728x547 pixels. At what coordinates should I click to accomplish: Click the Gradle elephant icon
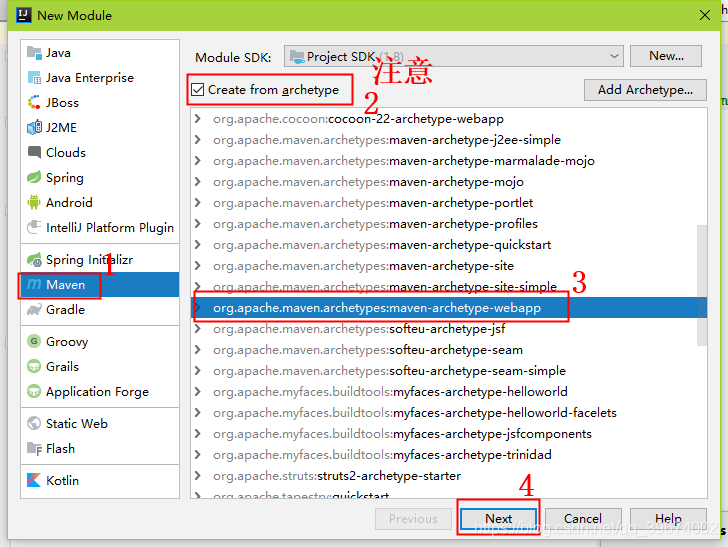tap(34, 309)
